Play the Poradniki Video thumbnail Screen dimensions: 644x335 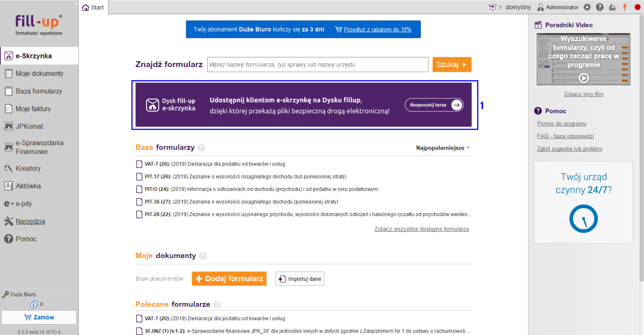tap(583, 59)
